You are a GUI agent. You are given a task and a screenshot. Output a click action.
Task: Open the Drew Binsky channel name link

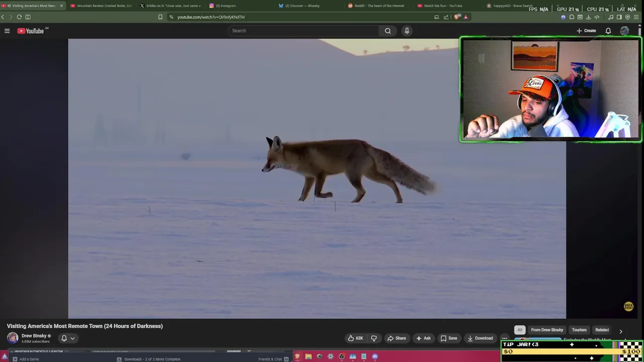(x=34, y=336)
